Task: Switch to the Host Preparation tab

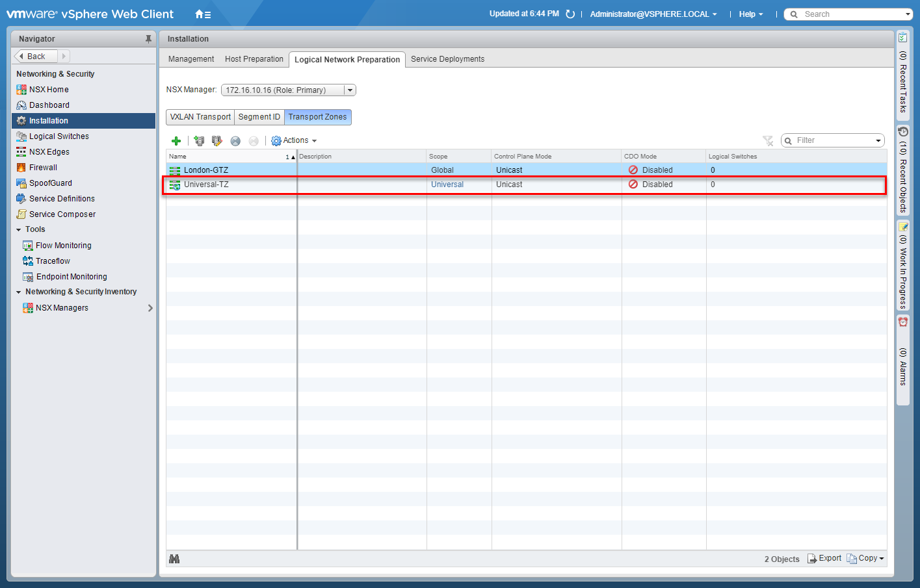Action: click(x=254, y=59)
